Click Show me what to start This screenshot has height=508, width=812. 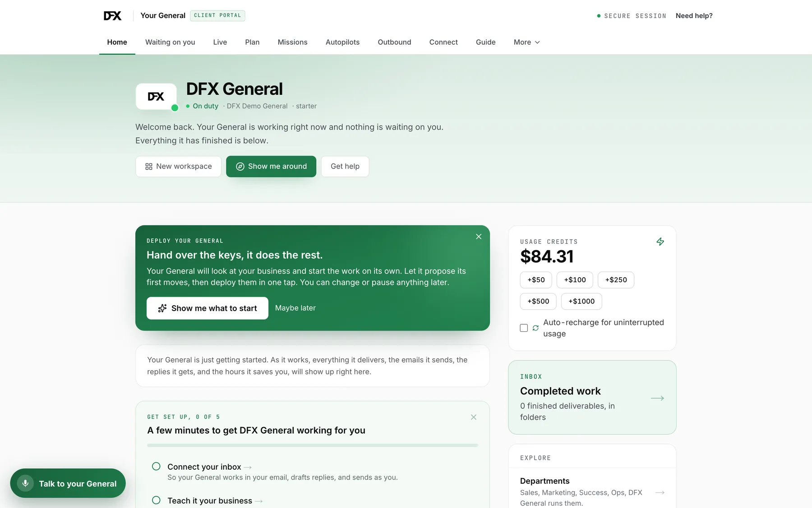tap(208, 308)
